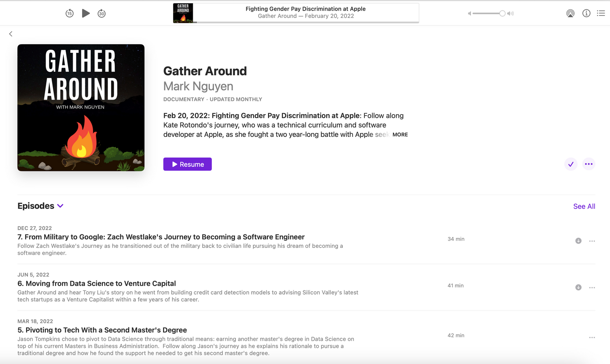Skip back 15 seconds

70,13
